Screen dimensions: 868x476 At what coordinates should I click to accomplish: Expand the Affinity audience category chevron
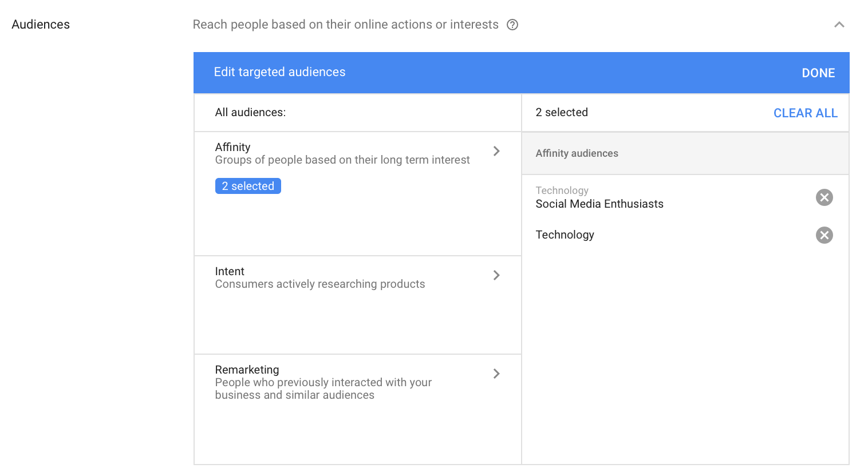(496, 151)
